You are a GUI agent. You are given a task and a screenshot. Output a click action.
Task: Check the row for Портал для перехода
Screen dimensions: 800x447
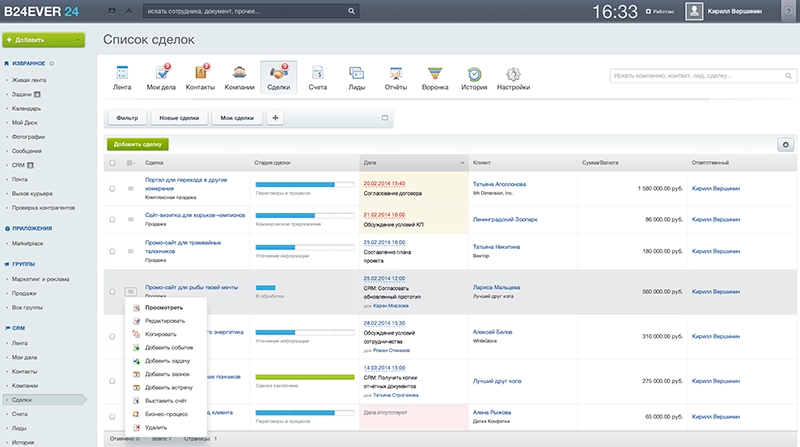(x=112, y=188)
